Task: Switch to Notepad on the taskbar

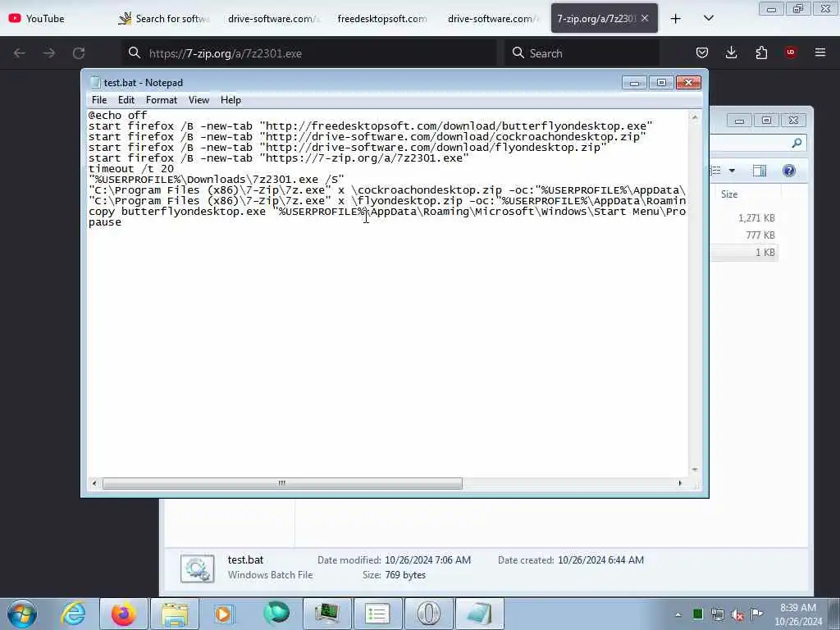Action: pyautogui.click(x=479, y=614)
